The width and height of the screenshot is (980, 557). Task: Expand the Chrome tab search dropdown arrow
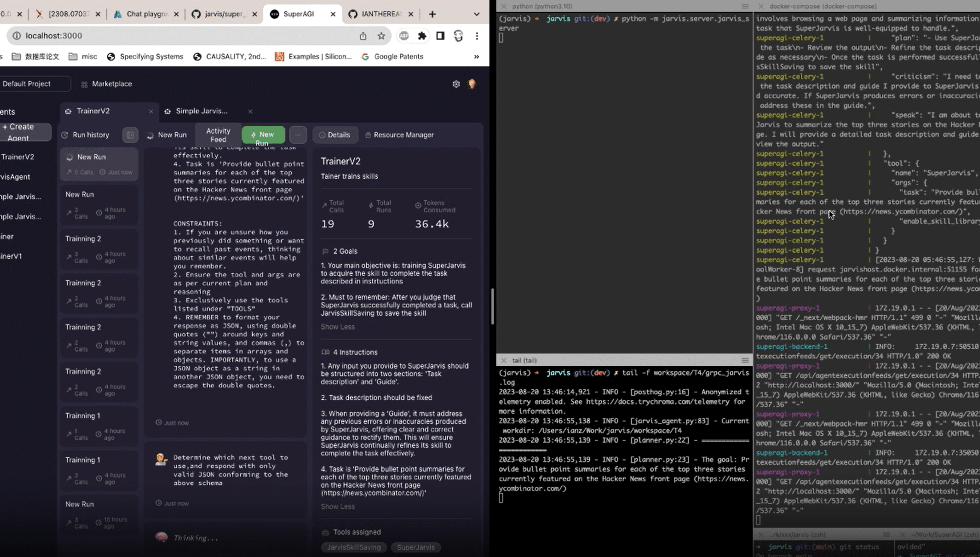[x=476, y=14]
